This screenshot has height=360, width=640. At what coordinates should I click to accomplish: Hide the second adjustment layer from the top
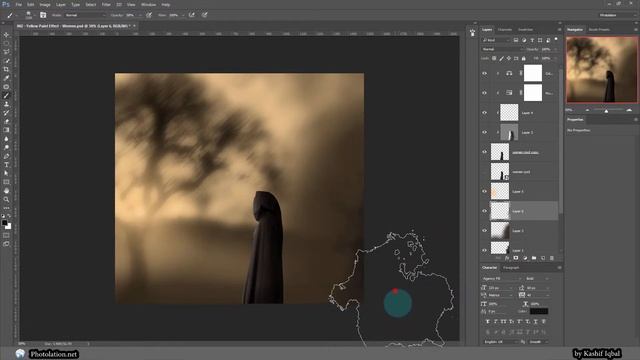484,93
